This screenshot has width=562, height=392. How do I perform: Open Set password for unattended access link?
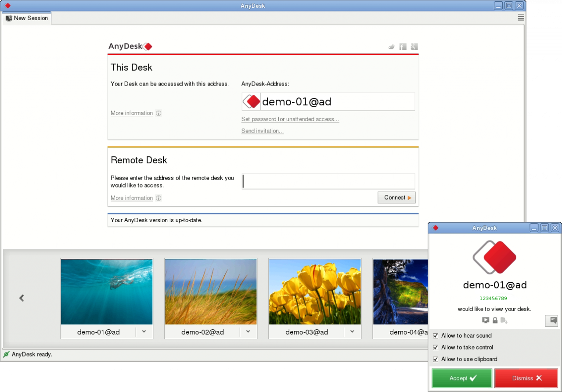coord(290,119)
